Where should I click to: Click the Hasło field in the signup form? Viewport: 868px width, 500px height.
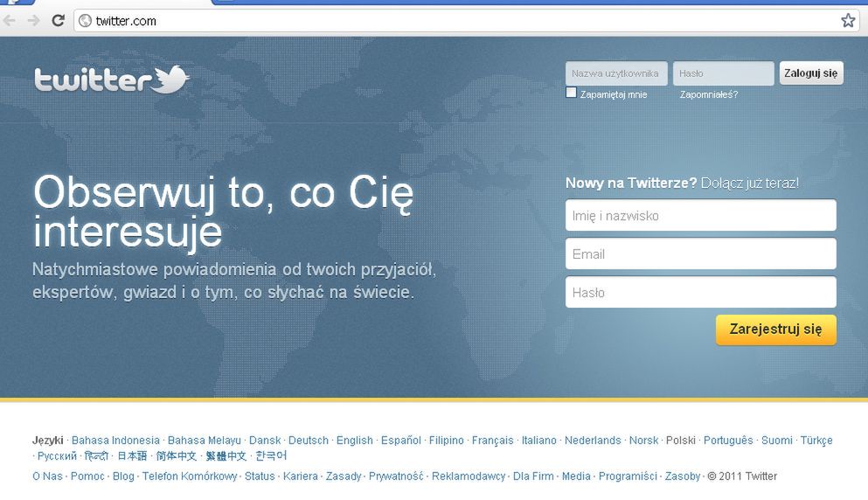pos(701,292)
